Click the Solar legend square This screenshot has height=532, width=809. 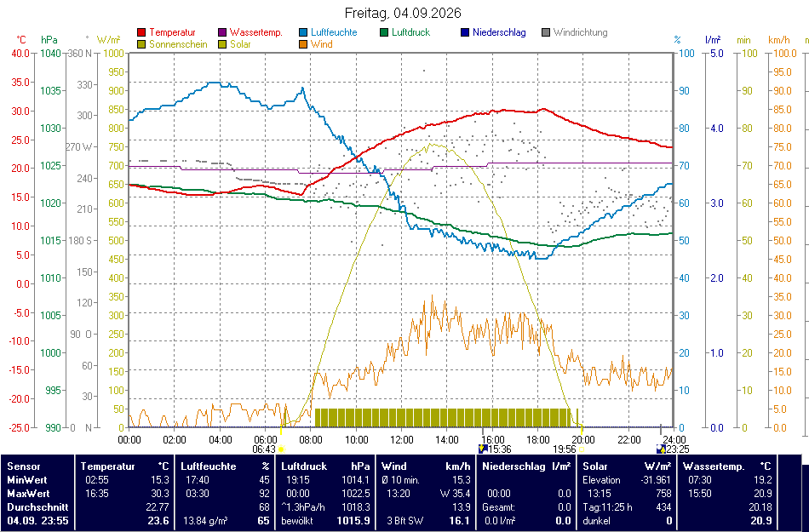tap(222, 44)
